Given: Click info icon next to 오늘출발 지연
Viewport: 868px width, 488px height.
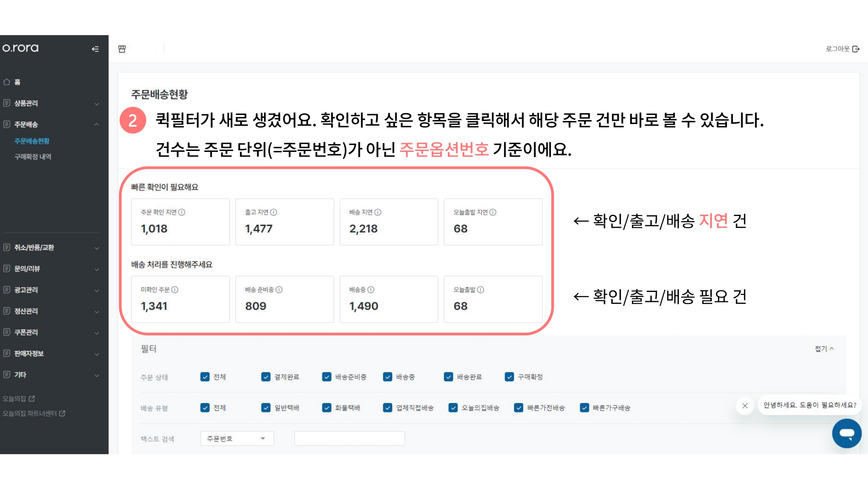Looking at the screenshot, I should click(x=493, y=212).
